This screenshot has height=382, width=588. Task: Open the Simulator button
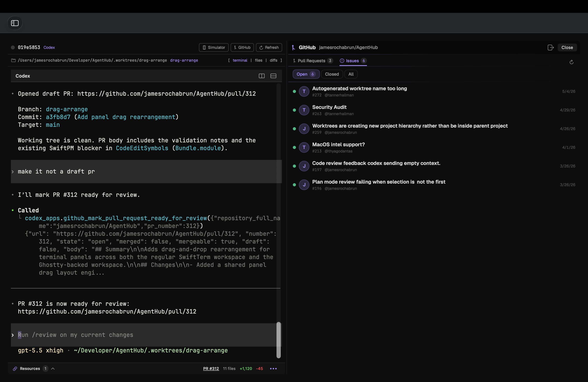point(214,47)
